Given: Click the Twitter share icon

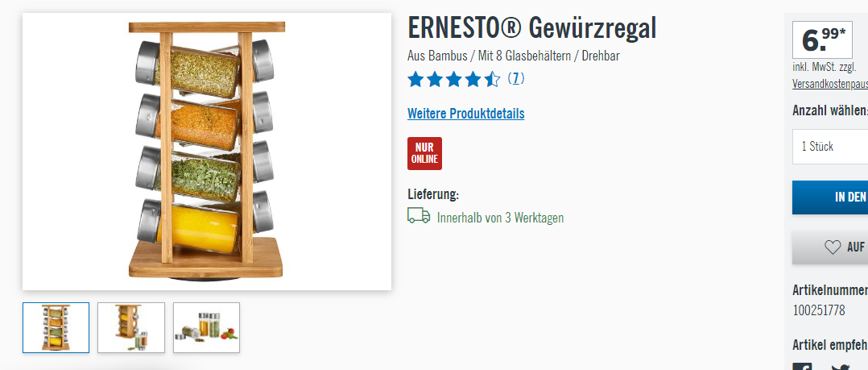Looking at the screenshot, I should pyautogui.click(x=841, y=367).
